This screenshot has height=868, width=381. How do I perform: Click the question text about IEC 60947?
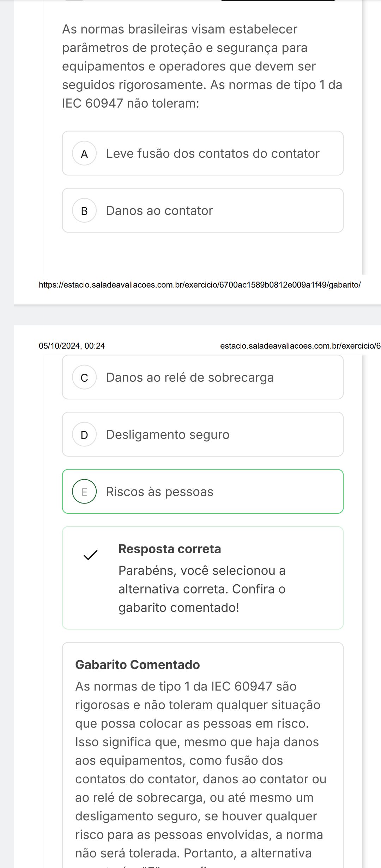click(x=202, y=66)
